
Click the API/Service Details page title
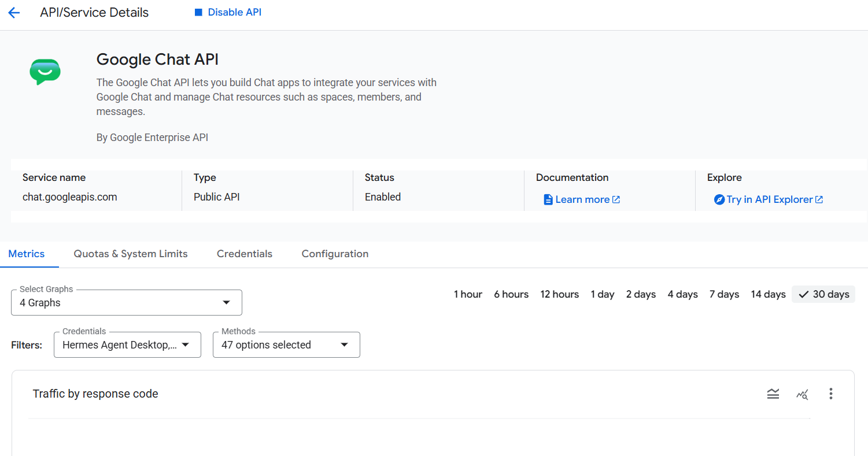click(x=94, y=13)
